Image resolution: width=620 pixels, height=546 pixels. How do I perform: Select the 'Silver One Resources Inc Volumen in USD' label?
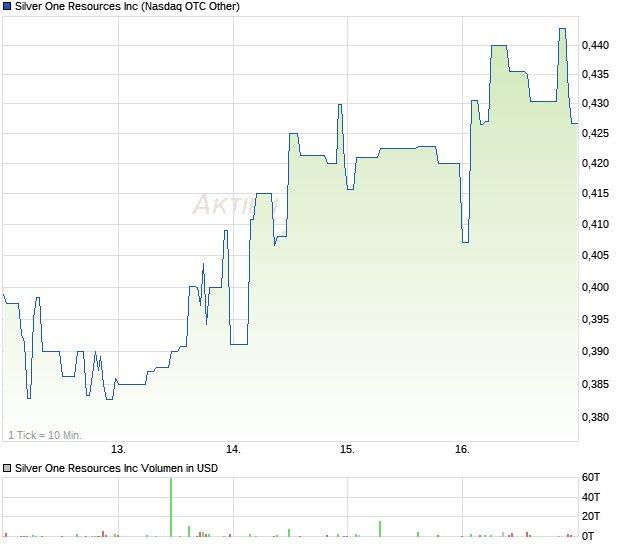pyautogui.click(x=116, y=469)
